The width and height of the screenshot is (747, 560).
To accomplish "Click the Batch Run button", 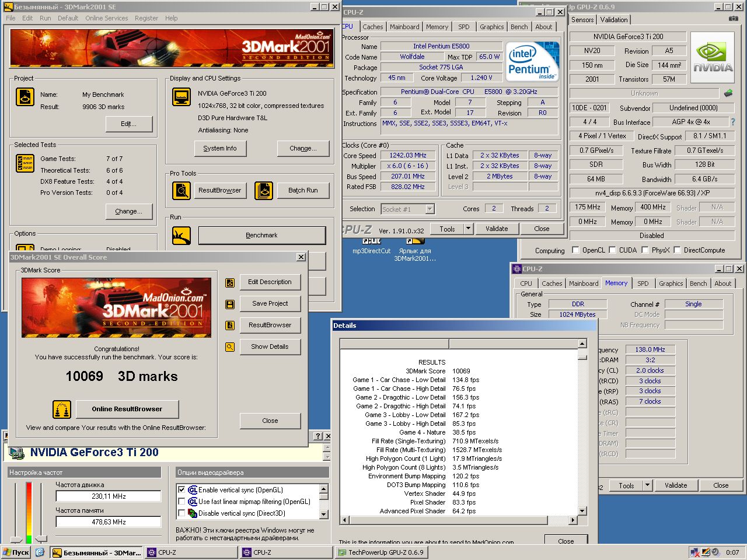I will 303,190.
